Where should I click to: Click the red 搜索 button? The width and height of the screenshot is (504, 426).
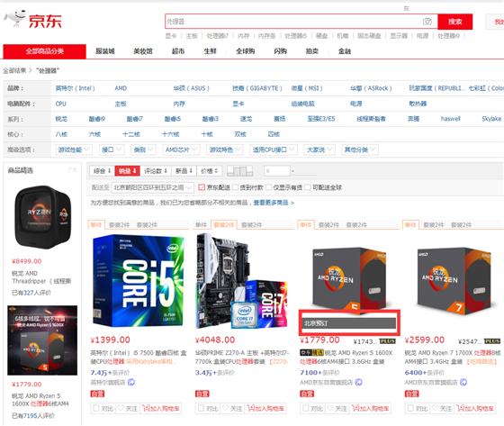tap(454, 22)
